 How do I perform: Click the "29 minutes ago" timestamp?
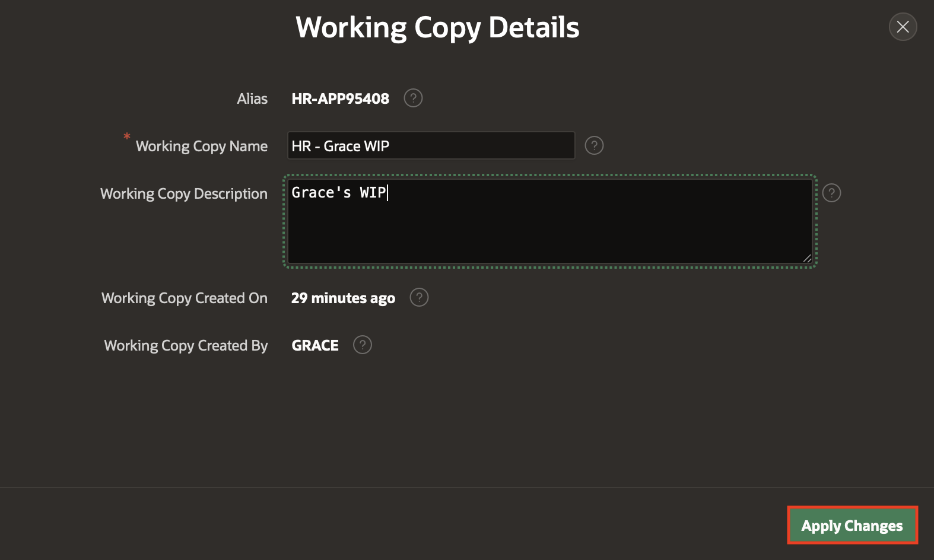[x=343, y=298]
